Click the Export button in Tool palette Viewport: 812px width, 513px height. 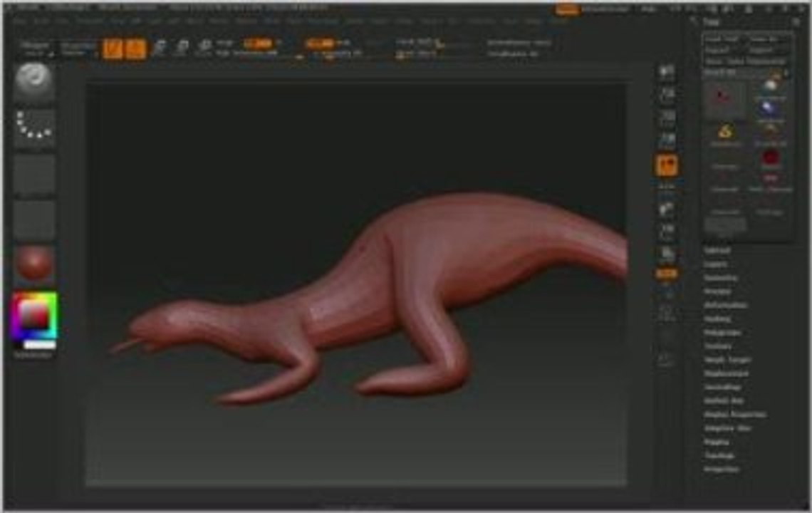(x=766, y=51)
